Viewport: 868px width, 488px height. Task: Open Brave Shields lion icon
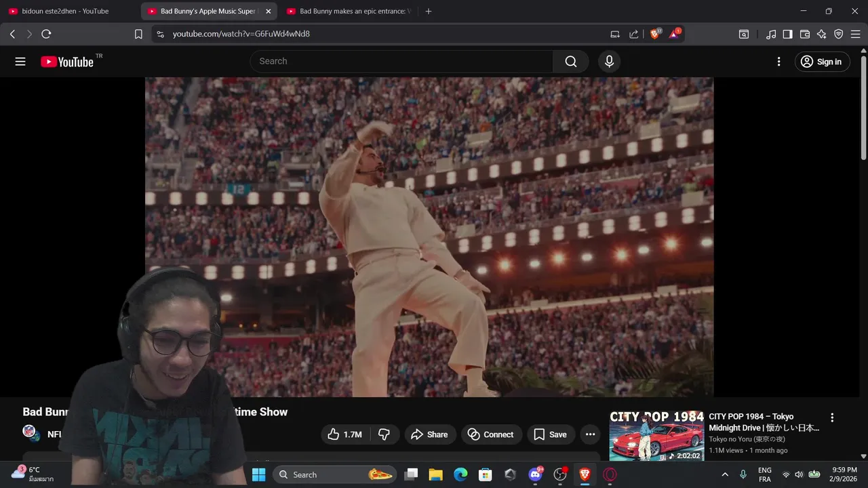coord(655,33)
